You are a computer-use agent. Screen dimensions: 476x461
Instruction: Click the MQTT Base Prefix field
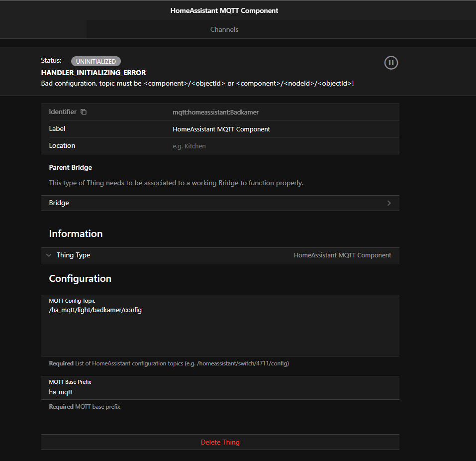click(x=220, y=392)
